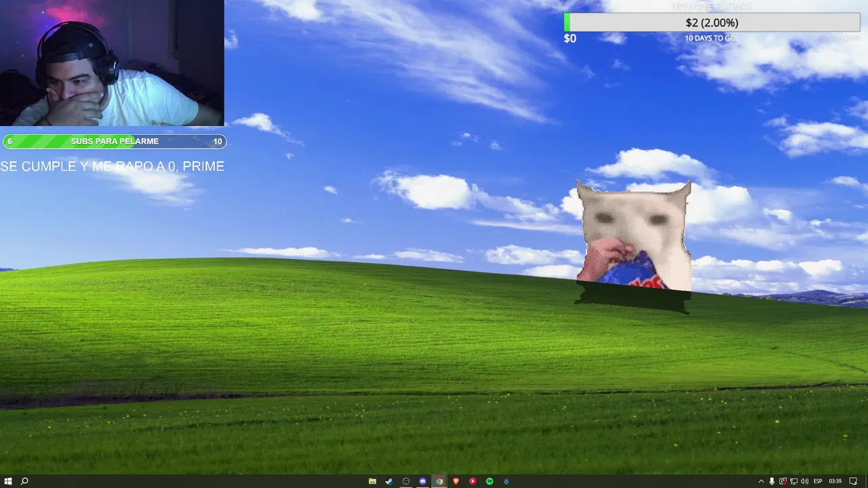Click the $2 (2.00%) donation progress bar

[712, 22]
